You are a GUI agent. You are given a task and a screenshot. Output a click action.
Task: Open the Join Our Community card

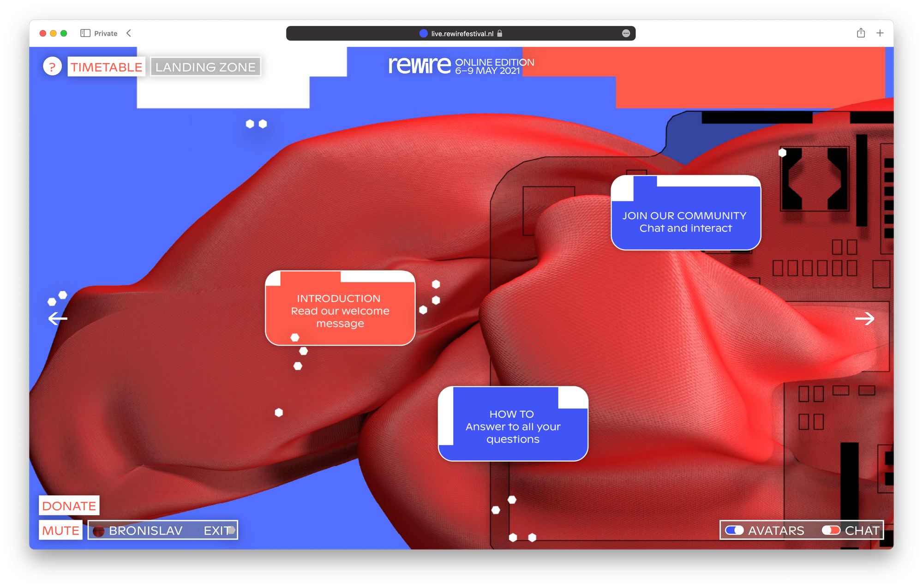685,222
